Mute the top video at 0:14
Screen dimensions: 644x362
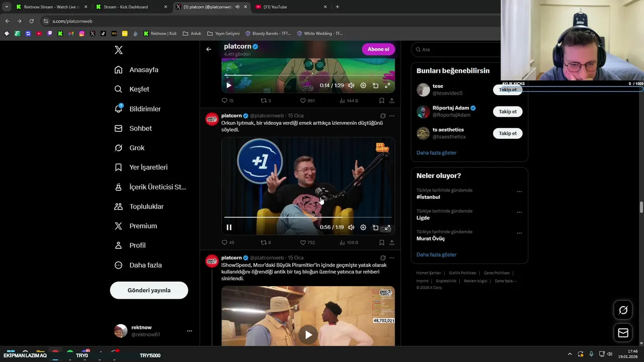pos(351,85)
